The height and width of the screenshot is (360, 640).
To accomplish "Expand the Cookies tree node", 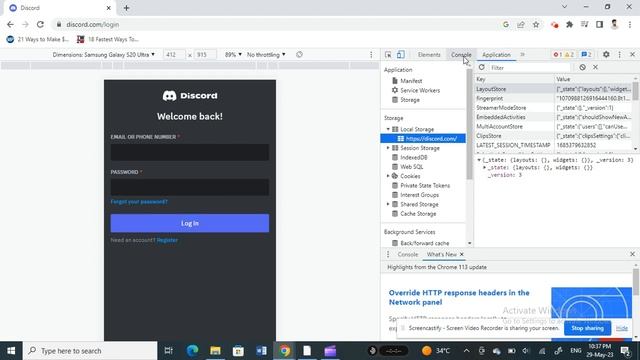I will pos(388,176).
